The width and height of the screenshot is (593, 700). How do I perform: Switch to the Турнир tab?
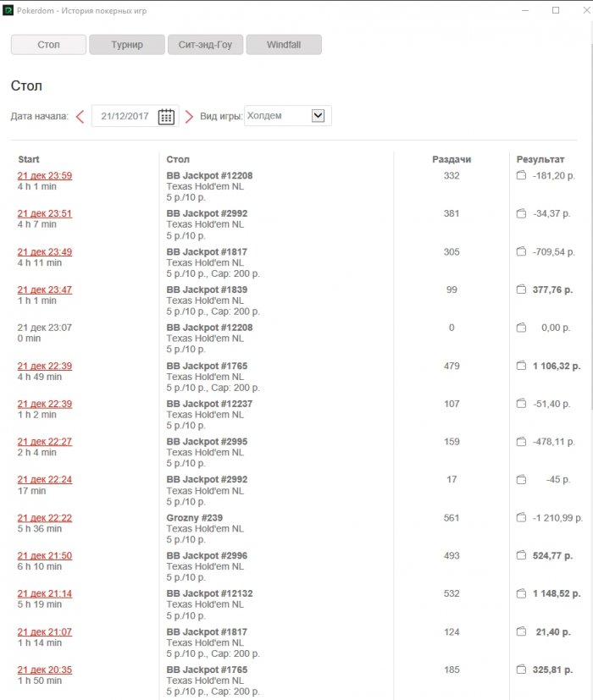(127, 45)
